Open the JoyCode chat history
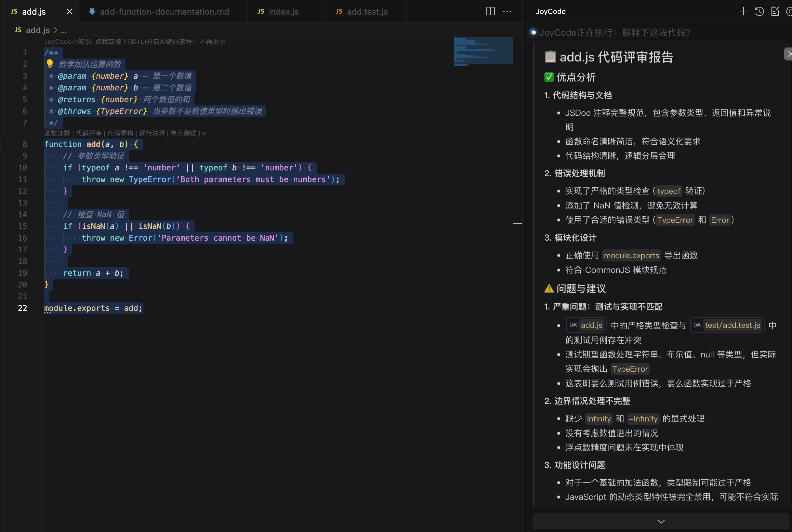The height and width of the screenshot is (532, 792). tap(759, 11)
